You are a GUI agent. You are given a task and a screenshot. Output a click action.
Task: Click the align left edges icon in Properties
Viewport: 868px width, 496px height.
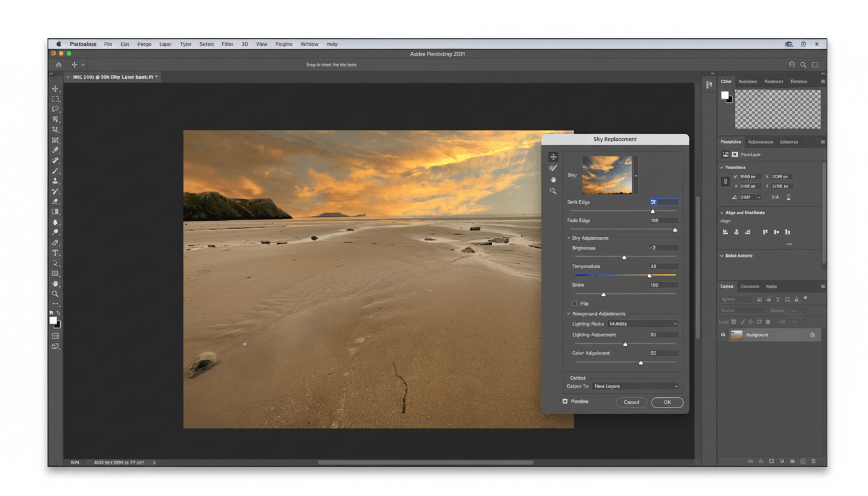tap(727, 231)
